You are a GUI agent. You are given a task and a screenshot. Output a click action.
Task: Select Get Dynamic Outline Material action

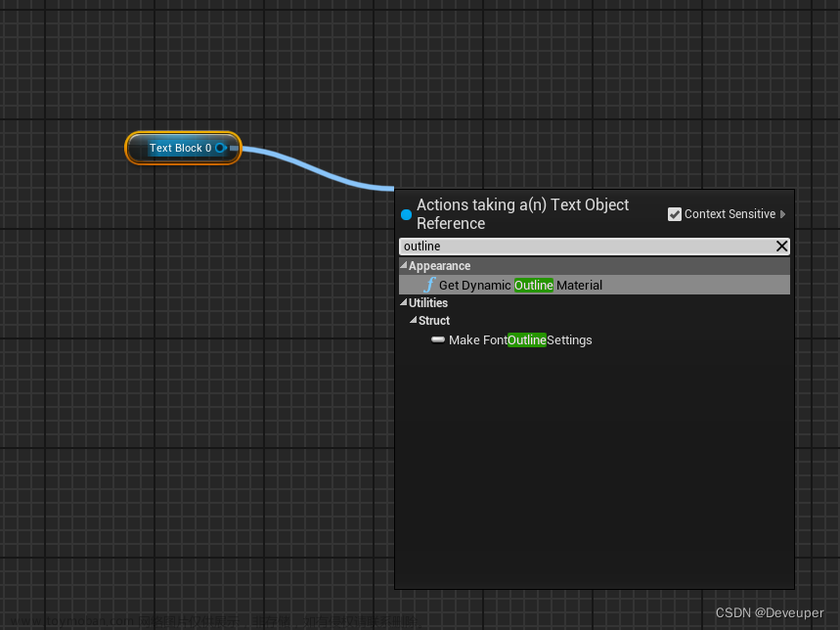pos(595,285)
